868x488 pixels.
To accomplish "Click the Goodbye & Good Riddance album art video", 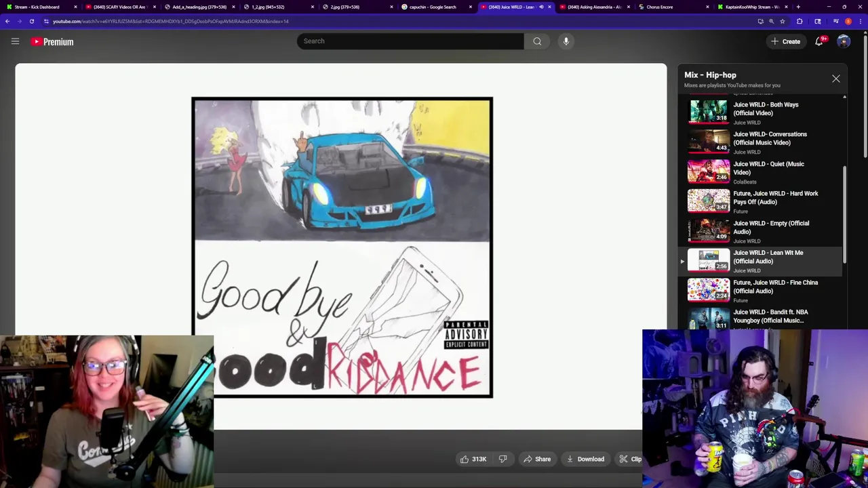I will tap(342, 247).
